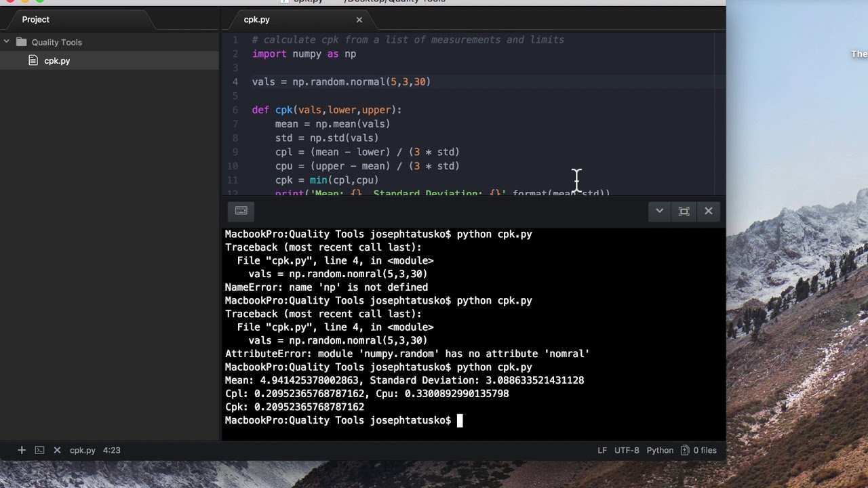Close all terminals from status bar
This screenshot has width=868, height=488.
tap(57, 450)
